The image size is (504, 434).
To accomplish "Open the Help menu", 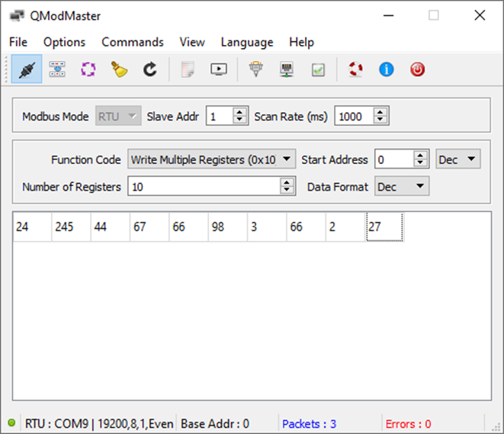I will [301, 42].
